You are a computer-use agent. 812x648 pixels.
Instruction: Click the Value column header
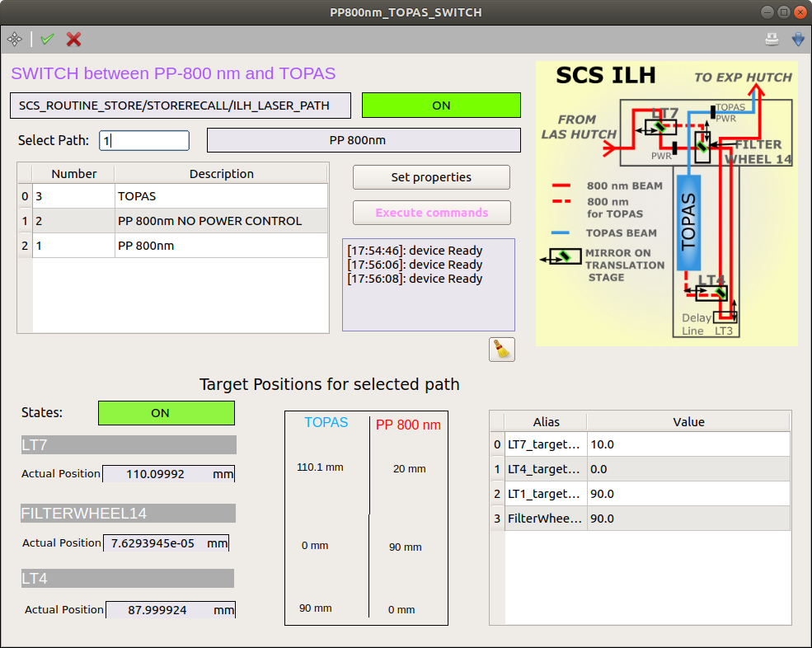pyautogui.click(x=688, y=422)
